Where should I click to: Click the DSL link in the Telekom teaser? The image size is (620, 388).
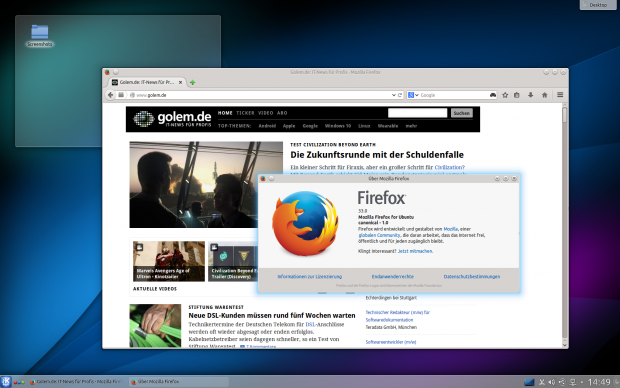click(x=310, y=324)
